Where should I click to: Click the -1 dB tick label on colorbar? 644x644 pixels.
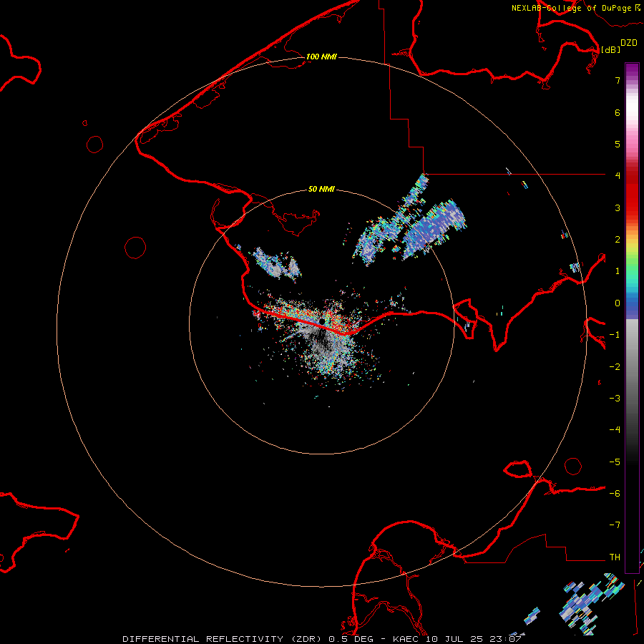coord(615,335)
